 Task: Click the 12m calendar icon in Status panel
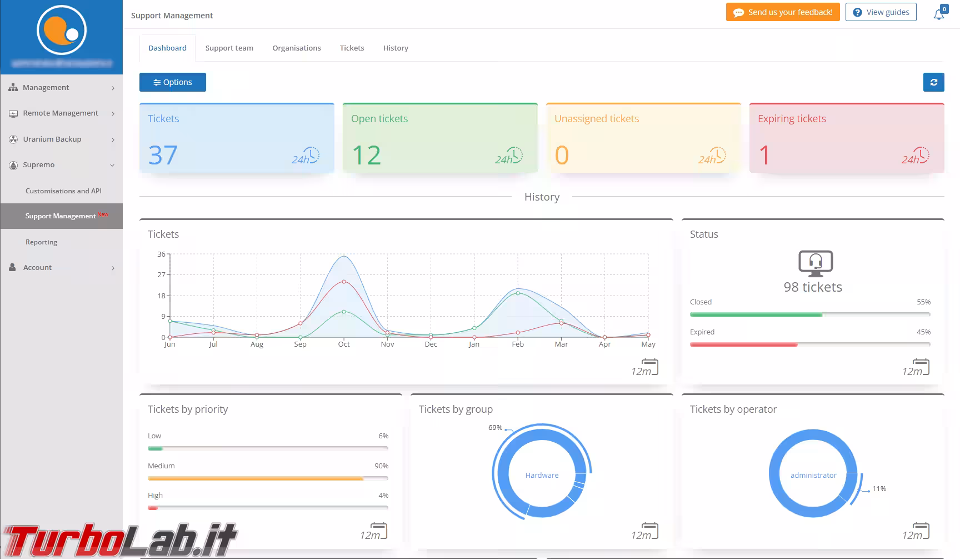tap(916, 368)
